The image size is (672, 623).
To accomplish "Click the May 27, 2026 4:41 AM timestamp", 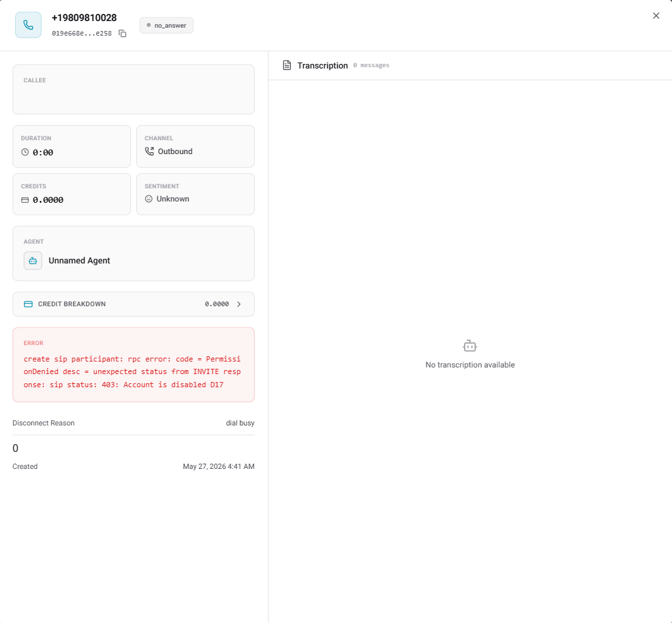I will click(x=219, y=466).
